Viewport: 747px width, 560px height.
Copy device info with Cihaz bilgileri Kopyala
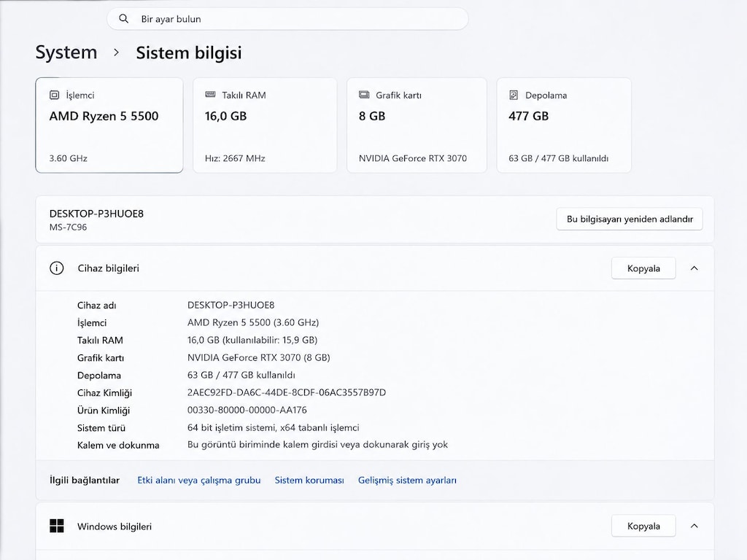tap(643, 268)
